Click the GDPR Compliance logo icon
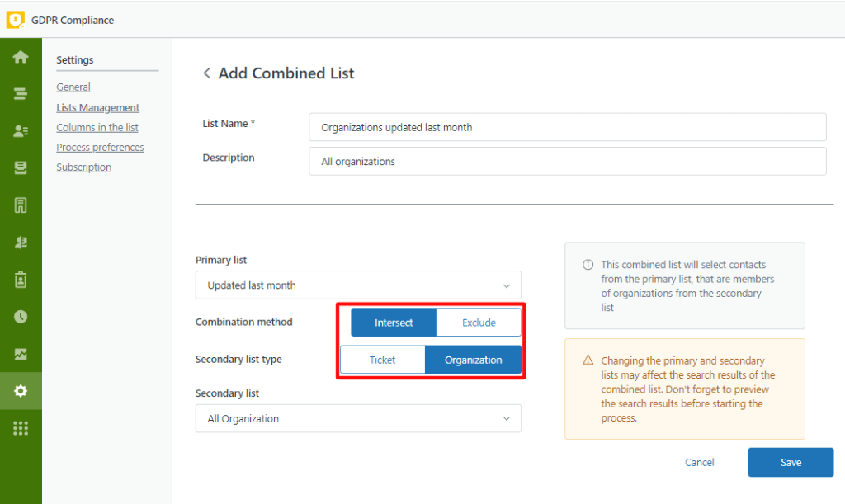Viewport: 845px width, 504px height. click(x=15, y=19)
